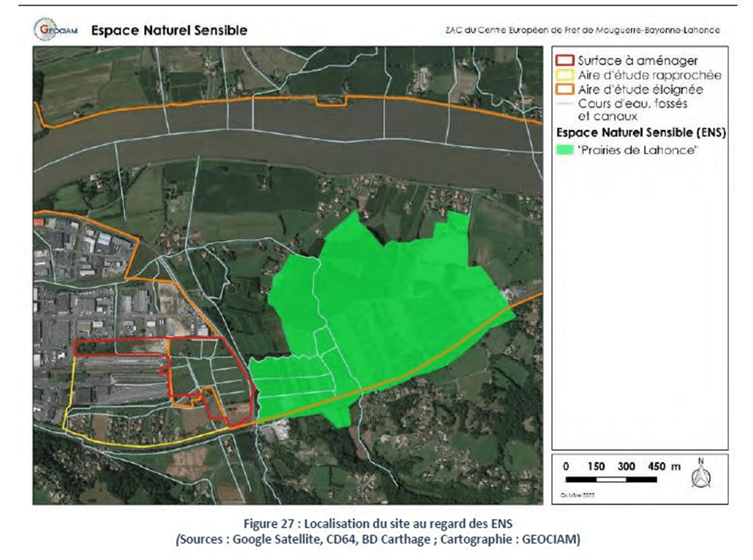This screenshot has height=560, width=753.
Task: Click the black and white scale bar
Action: click(x=613, y=481)
